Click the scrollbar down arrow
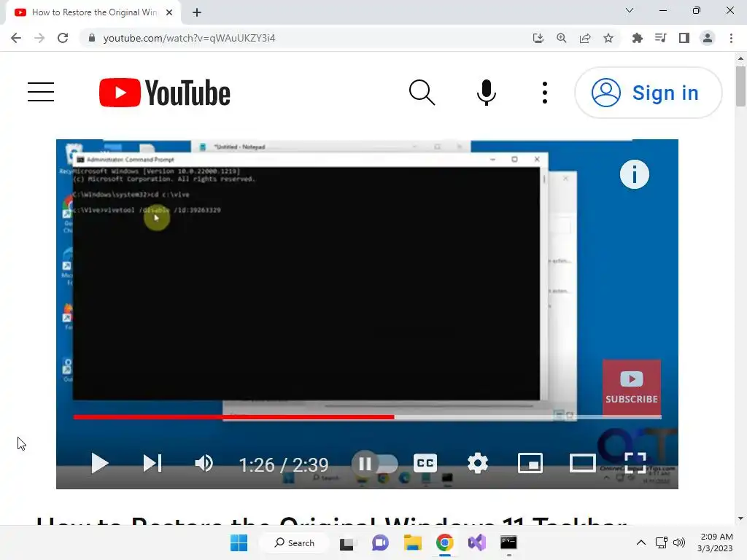This screenshot has height=560, width=747. click(x=740, y=518)
